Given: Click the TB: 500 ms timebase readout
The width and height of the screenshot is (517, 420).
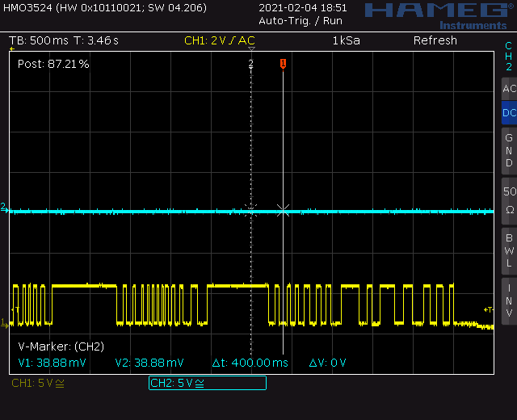Looking at the screenshot, I should pos(39,40).
